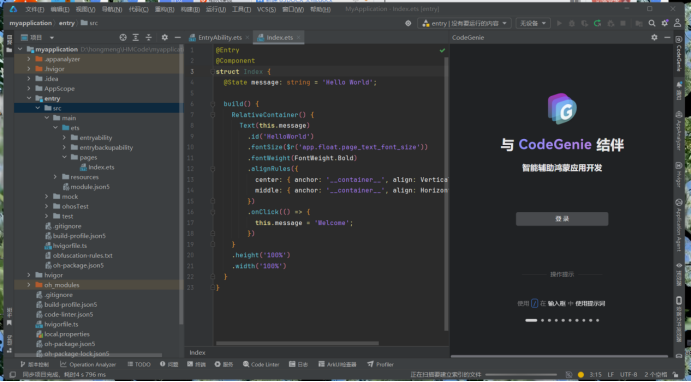This screenshot has height=382, width=691.
Task: Hide the project panel with the minus icon
Action: coord(177,37)
